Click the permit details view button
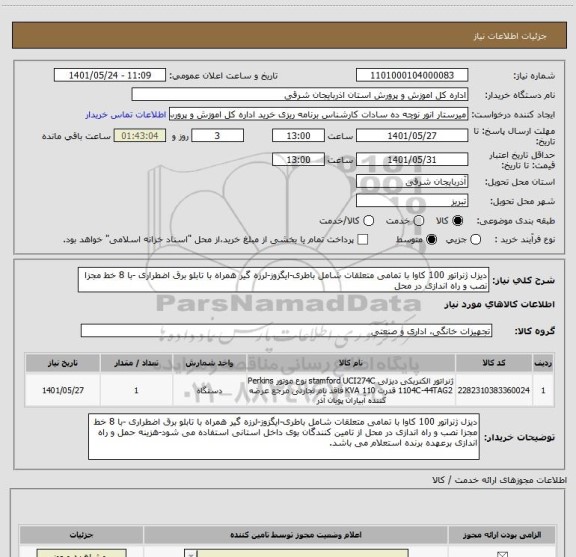This screenshot has height=557, width=576. (x=82, y=553)
